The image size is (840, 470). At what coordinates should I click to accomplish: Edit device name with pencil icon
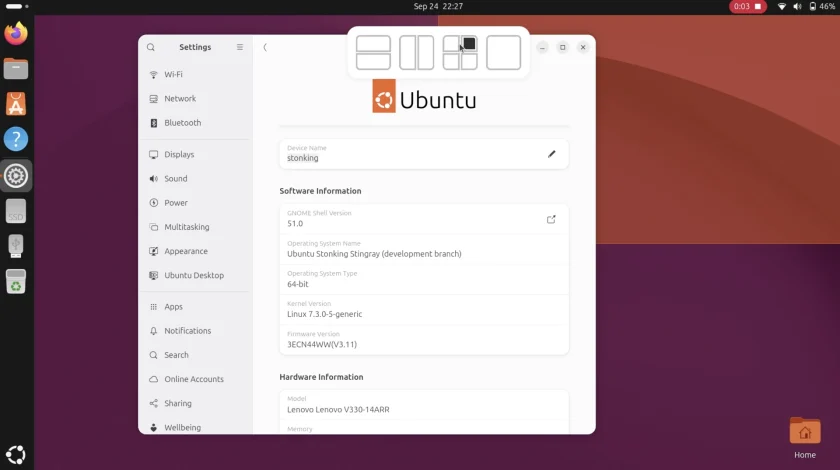coord(551,154)
